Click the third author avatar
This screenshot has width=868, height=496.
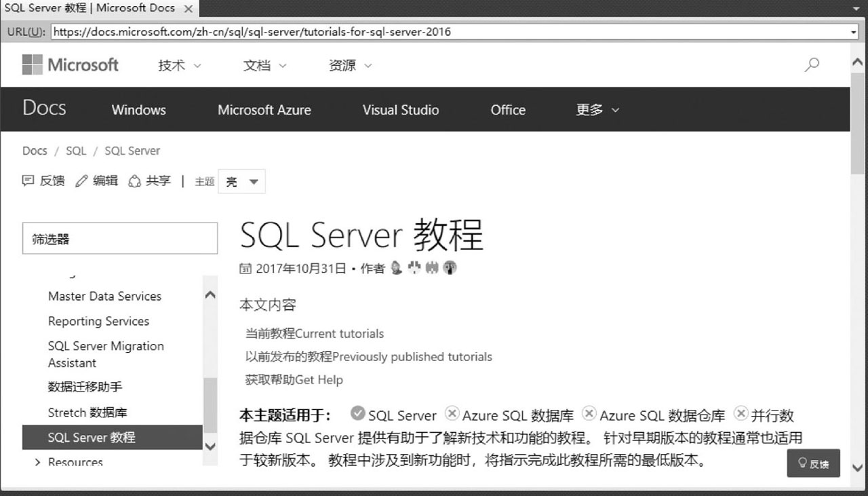pyautogui.click(x=432, y=268)
